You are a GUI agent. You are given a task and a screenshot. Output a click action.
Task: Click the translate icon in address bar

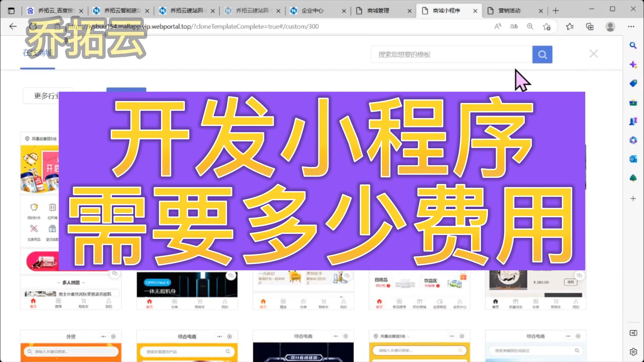pos(514,26)
